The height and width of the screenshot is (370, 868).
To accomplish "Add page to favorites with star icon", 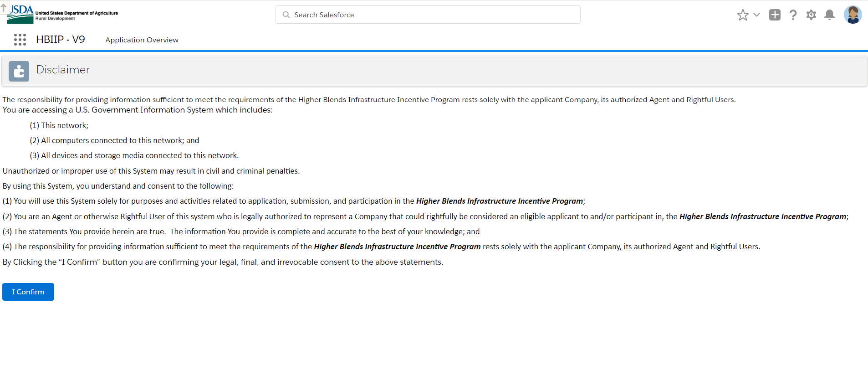I will (743, 15).
